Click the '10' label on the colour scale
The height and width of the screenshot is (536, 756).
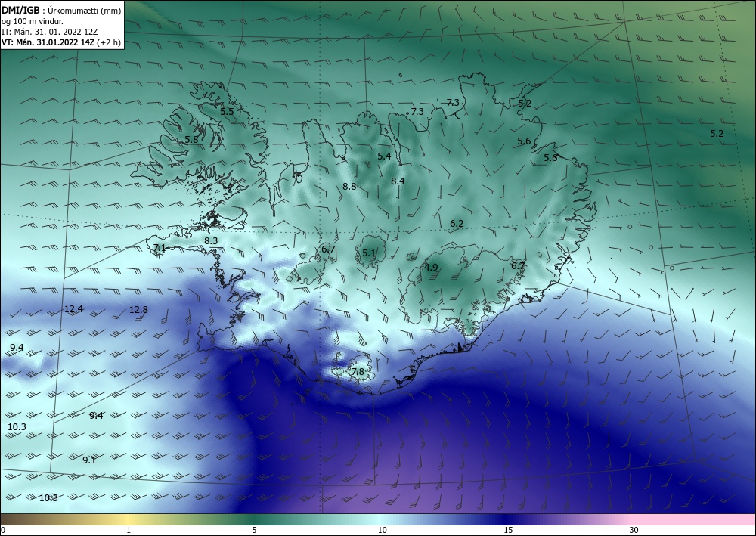tap(382, 530)
